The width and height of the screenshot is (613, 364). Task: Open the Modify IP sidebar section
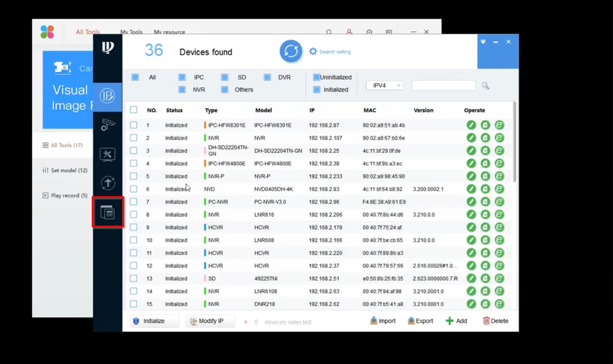tap(107, 96)
